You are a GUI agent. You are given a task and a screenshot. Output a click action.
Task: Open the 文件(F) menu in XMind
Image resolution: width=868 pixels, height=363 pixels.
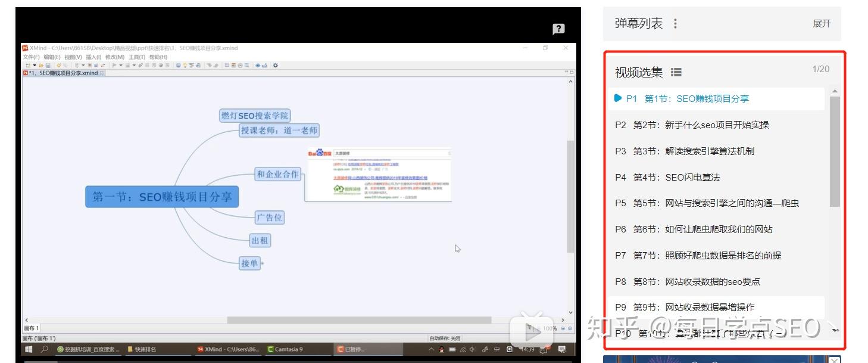click(32, 57)
